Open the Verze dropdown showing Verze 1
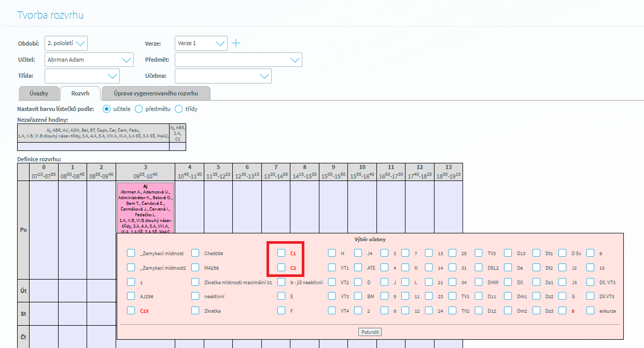644x348 pixels. pyautogui.click(x=201, y=43)
